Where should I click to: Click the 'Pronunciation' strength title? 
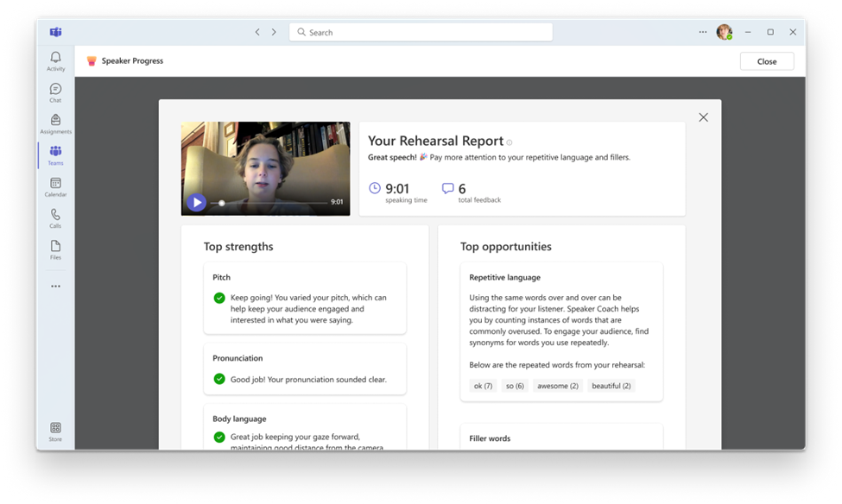coord(237,358)
